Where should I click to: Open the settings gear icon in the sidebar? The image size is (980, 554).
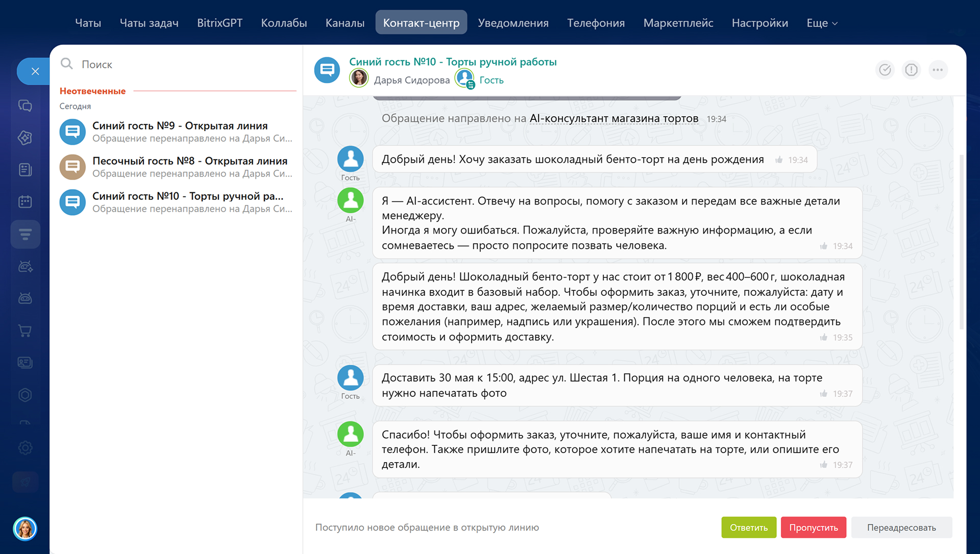tap(25, 448)
